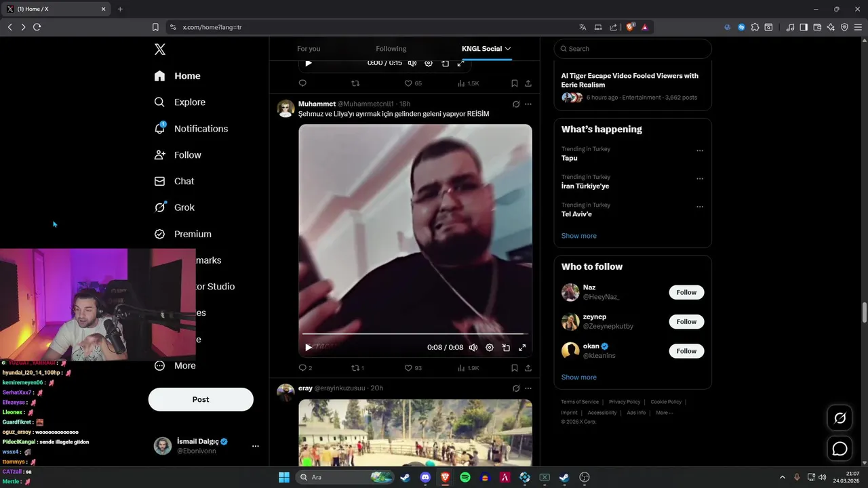Open Spotify from the taskbar

[465, 477]
